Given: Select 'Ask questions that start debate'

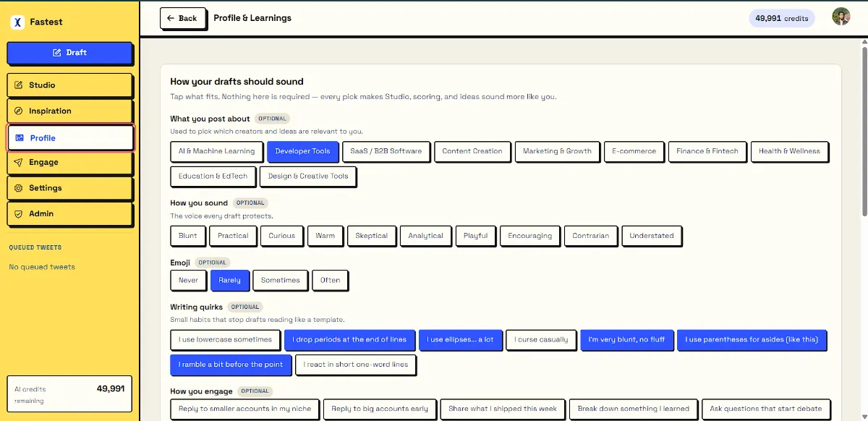Looking at the screenshot, I should pyautogui.click(x=766, y=409).
